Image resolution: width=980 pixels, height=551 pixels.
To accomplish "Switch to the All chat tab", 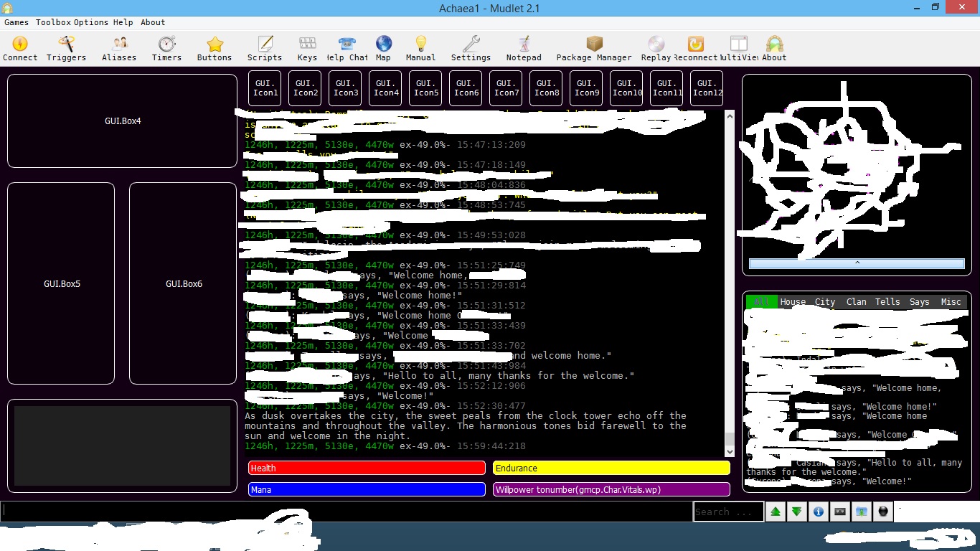I will (761, 302).
